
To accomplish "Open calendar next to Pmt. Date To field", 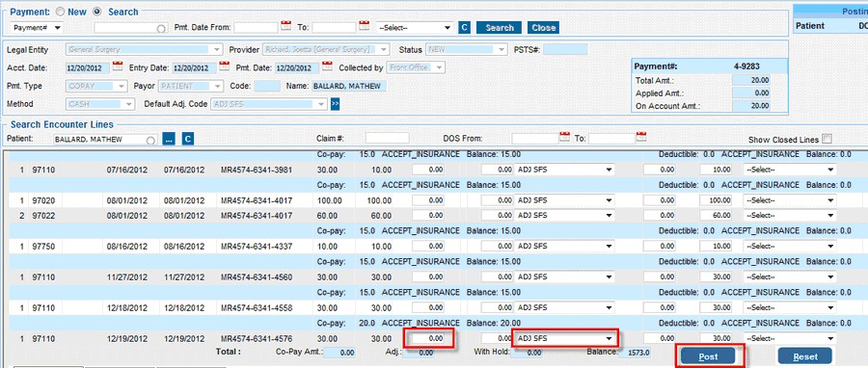I will [364, 25].
